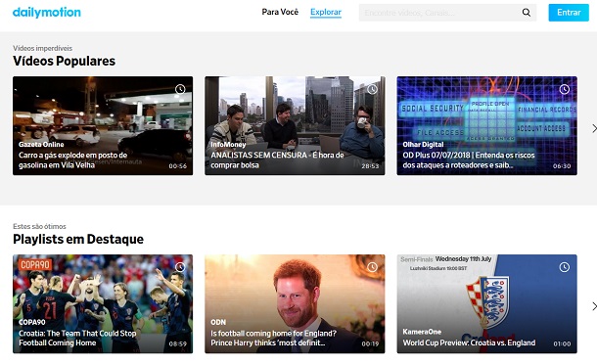Click title 'ANALISTAS SEM CENSURA'
Screen dimensions: 597x364
277,159
